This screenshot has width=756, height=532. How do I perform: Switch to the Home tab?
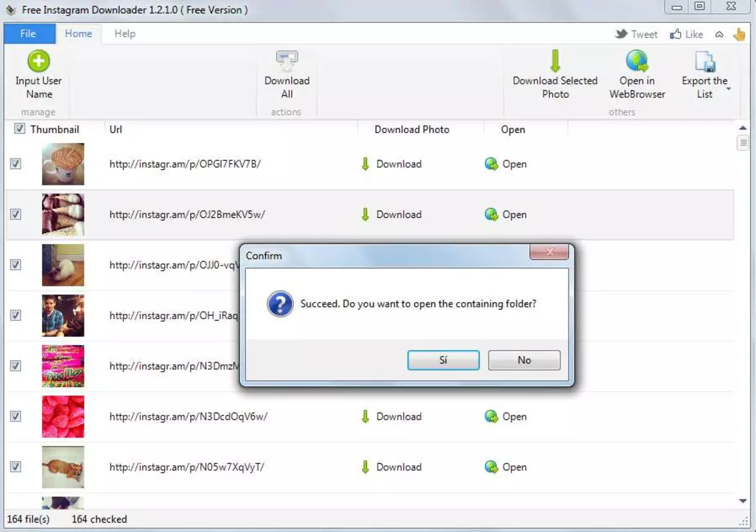click(x=78, y=34)
